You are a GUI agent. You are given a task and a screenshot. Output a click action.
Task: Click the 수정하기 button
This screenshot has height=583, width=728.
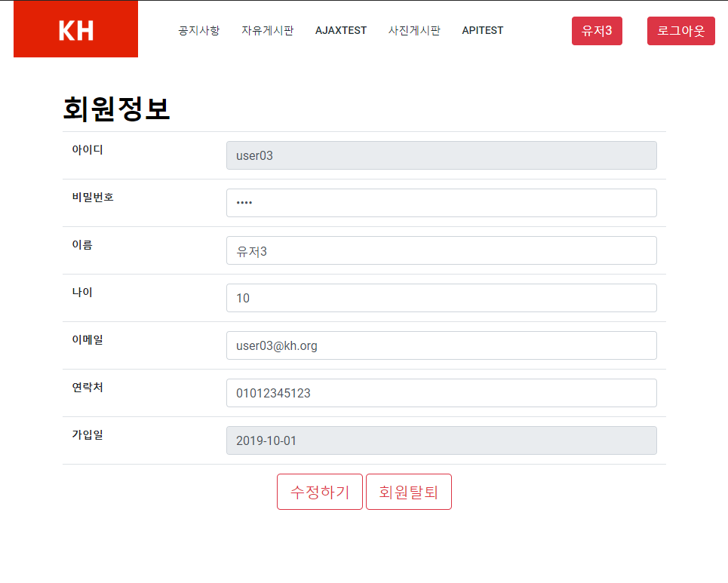319,492
